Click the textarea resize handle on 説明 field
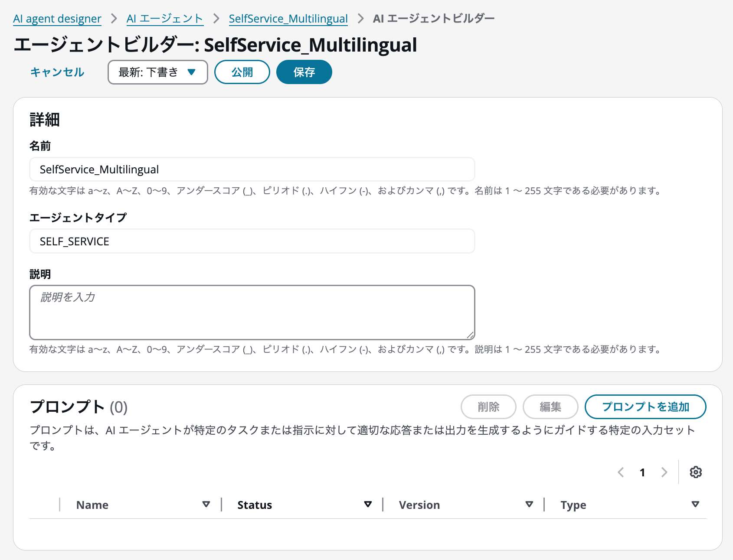733x560 pixels. click(x=471, y=334)
